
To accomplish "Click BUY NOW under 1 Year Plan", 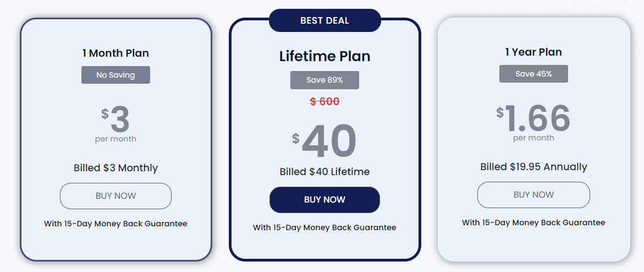I will coord(533,194).
